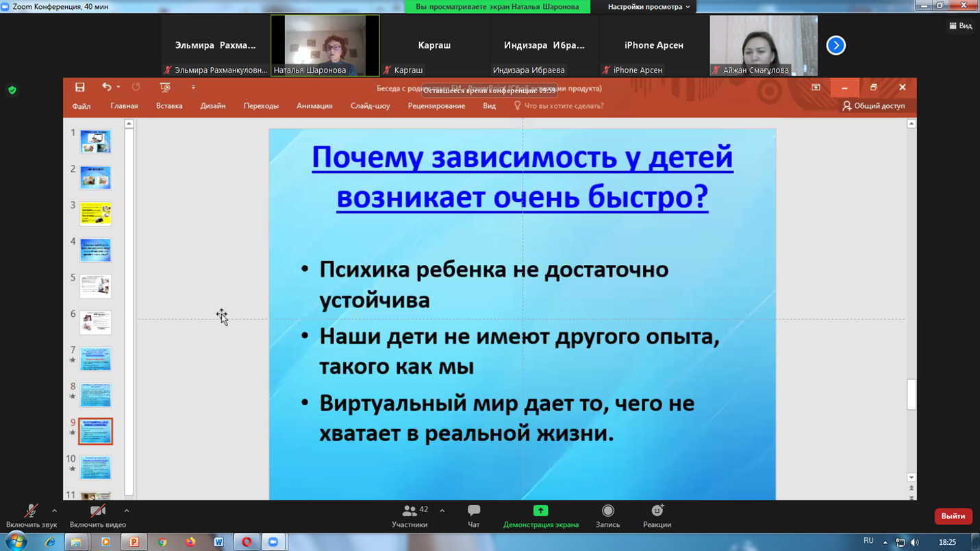Image resolution: width=980 pixels, height=551 pixels.
Task: Expand the participants options arrow
Action: (442, 511)
